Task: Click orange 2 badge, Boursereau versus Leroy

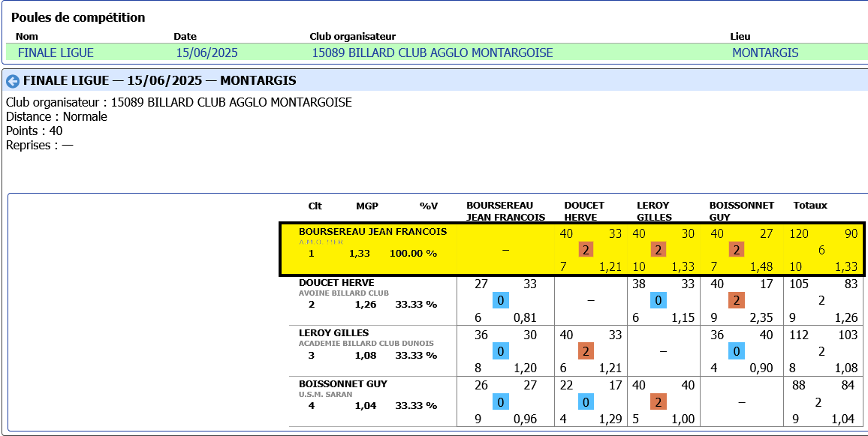Action: (659, 250)
